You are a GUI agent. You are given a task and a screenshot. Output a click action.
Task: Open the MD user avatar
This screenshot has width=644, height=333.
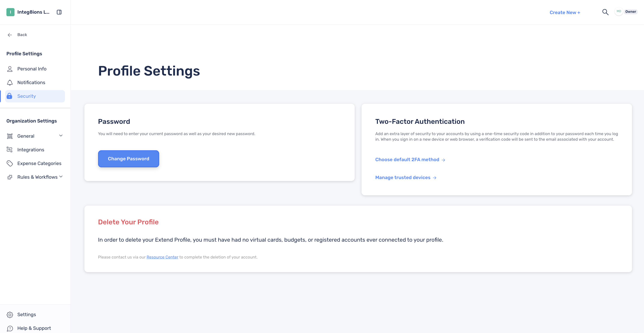(619, 12)
